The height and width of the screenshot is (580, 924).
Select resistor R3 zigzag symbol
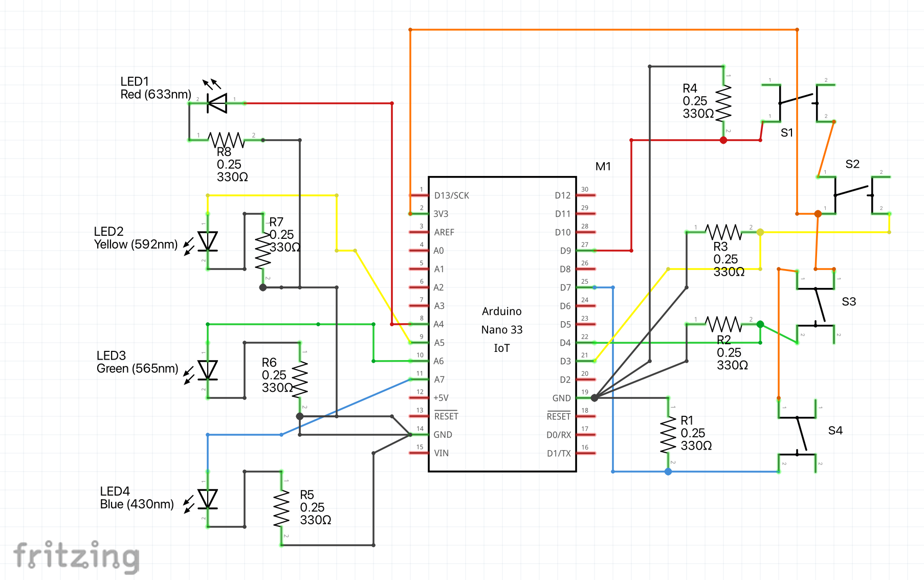point(723,232)
